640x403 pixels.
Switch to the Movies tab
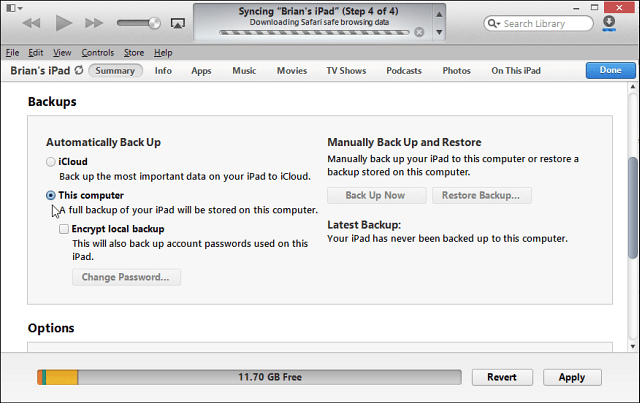[292, 71]
